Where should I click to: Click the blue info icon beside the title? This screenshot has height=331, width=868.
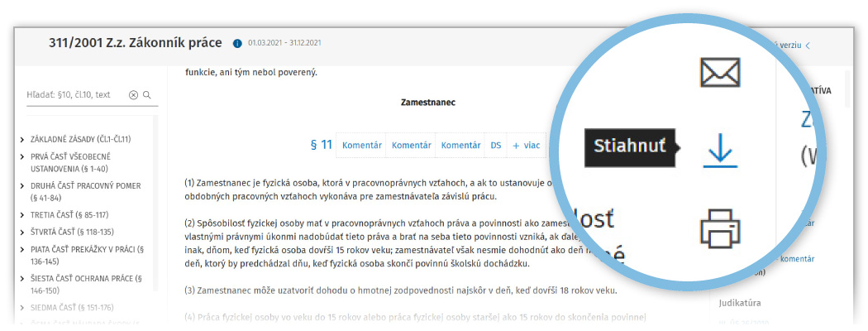click(x=237, y=44)
